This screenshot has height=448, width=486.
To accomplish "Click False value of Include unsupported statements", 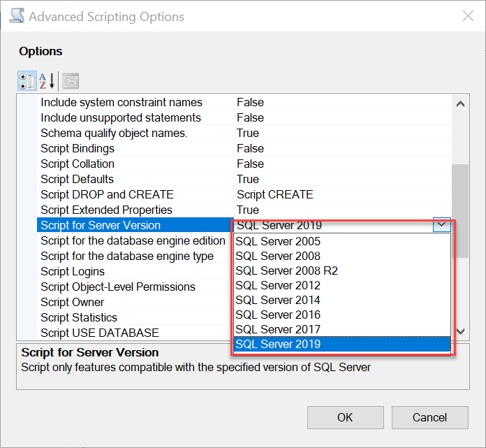I will point(343,117).
